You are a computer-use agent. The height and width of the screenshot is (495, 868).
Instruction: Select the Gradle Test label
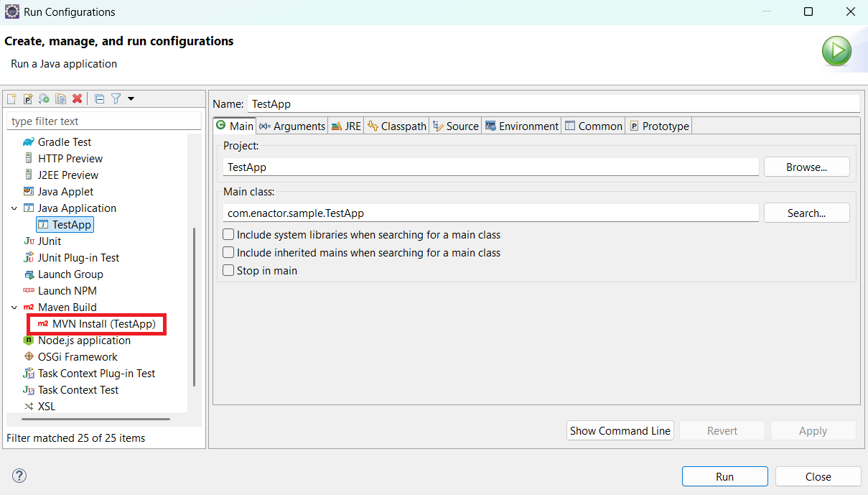65,142
